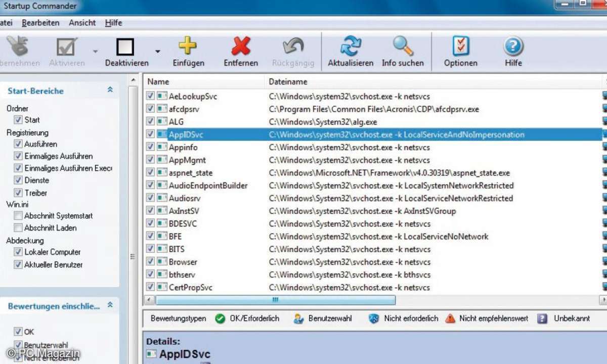This screenshot has width=607, height=364.
Task: Click the path C:\Windows\System32\alg.exe
Action: pyautogui.click(x=323, y=122)
